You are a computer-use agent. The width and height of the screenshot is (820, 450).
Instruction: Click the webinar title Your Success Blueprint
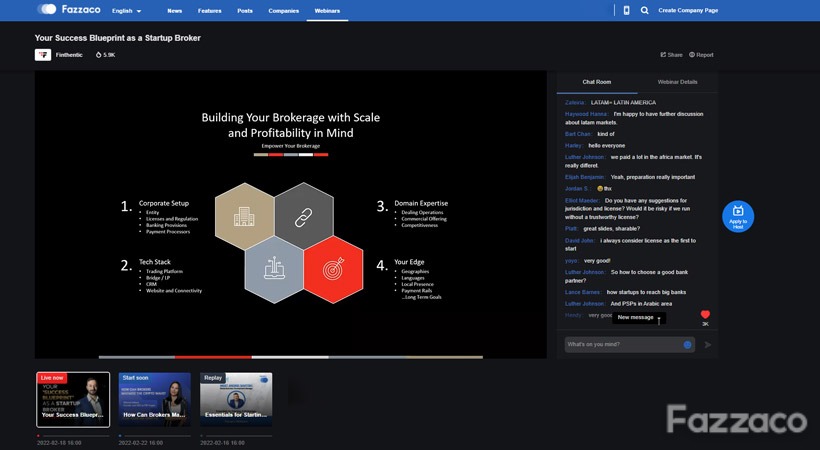click(x=118, y=38)
